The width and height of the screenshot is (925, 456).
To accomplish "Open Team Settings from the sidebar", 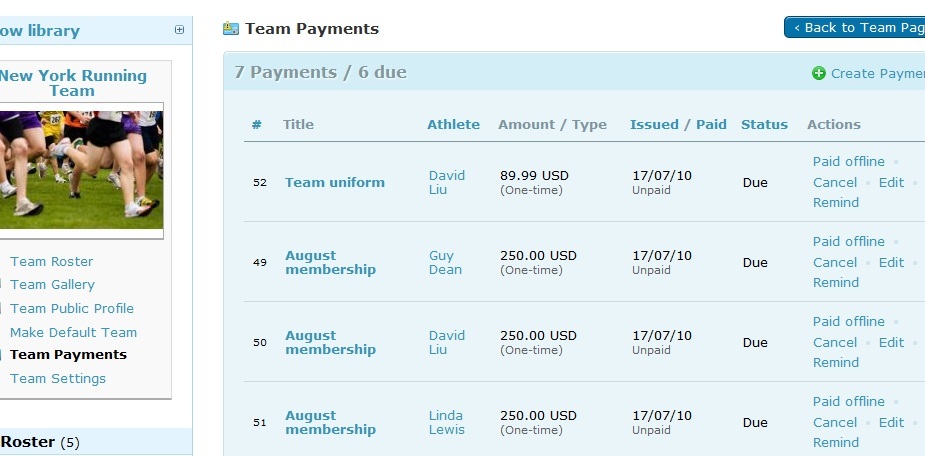I will tap(57, 379).
